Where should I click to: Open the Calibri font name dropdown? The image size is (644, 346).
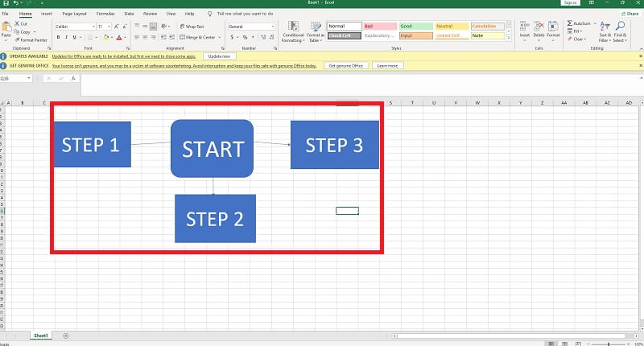93,27
